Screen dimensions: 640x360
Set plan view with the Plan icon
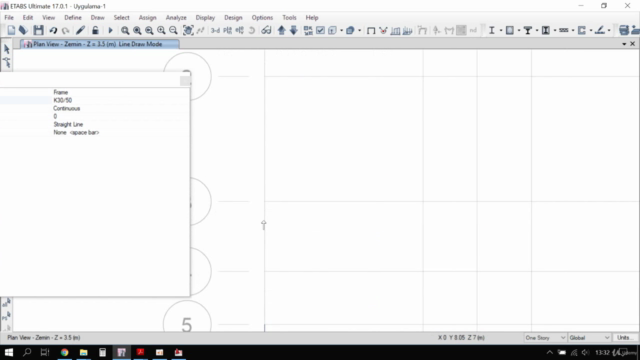227,30
